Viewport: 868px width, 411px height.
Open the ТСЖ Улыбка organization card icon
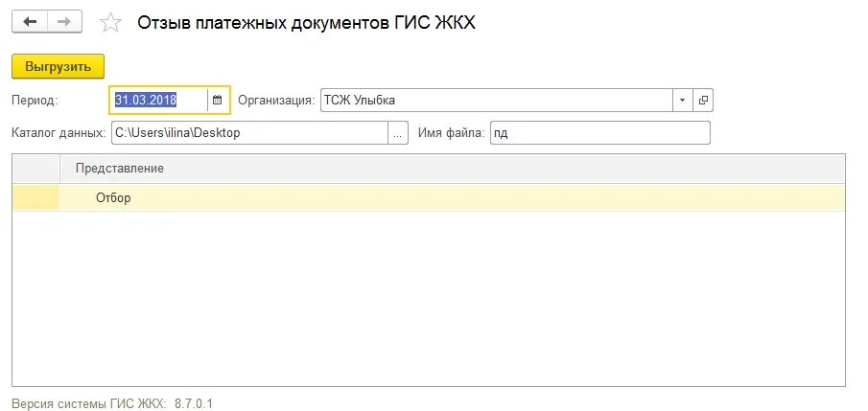tap(703, 101)
